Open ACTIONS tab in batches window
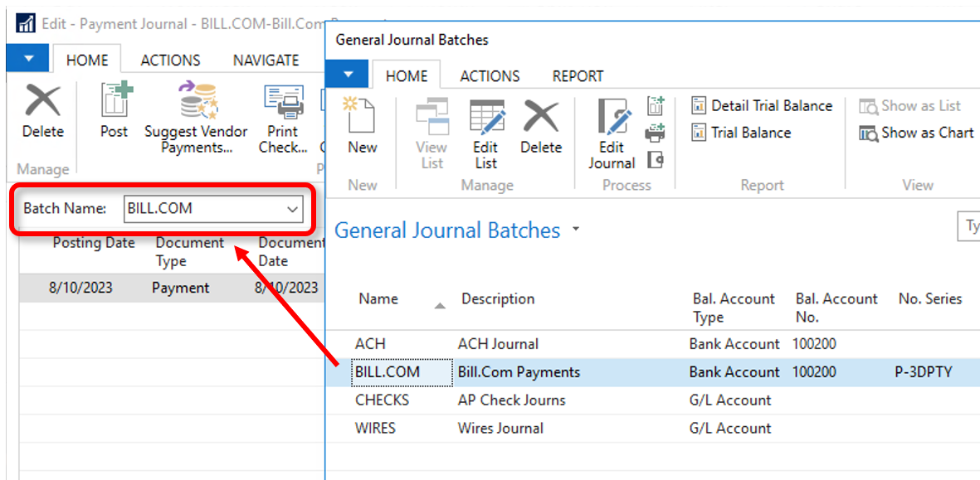Image resolution: width=980 pixels, height=480 pixels. pyautogui.click(x=490, y=75)
